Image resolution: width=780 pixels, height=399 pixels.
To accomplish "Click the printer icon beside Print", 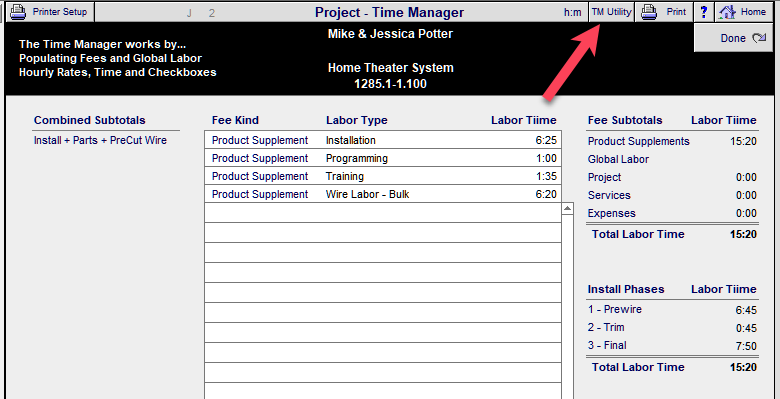I will point(649,12).
